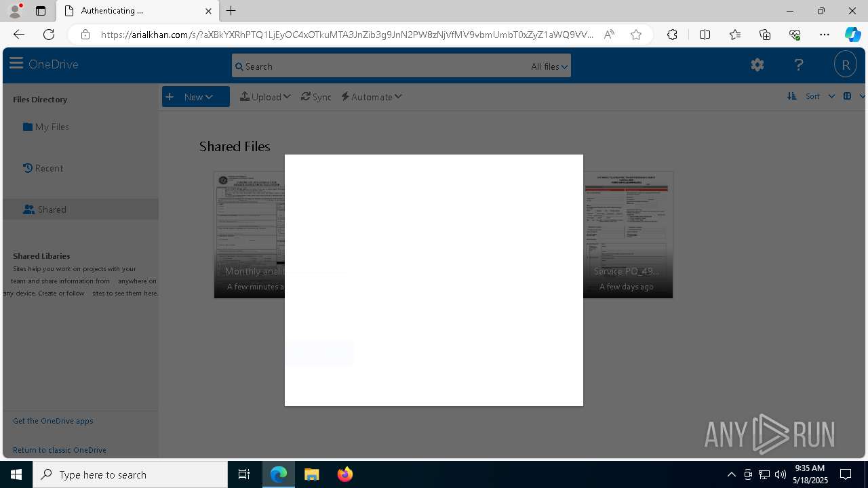Image resolution: width=868 pixels, height=488 pixels.
Task: Open Task View on taskbar
Action: (244, 474)
